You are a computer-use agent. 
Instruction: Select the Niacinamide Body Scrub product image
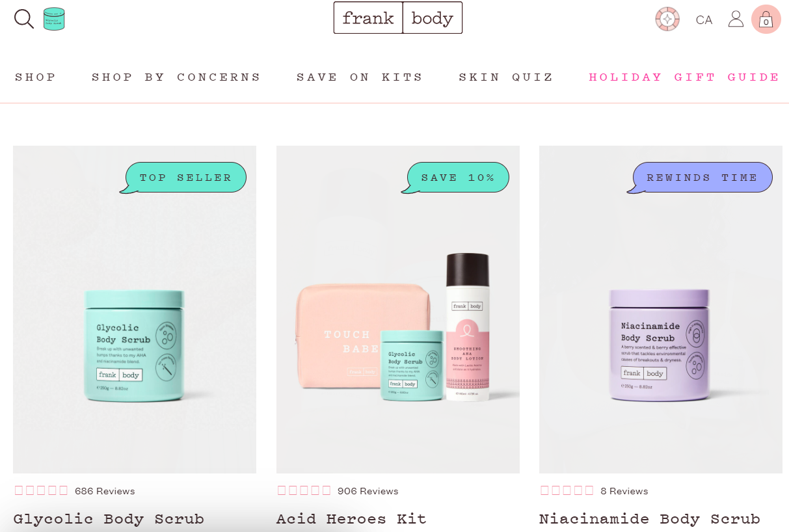(x=661, y=310)
